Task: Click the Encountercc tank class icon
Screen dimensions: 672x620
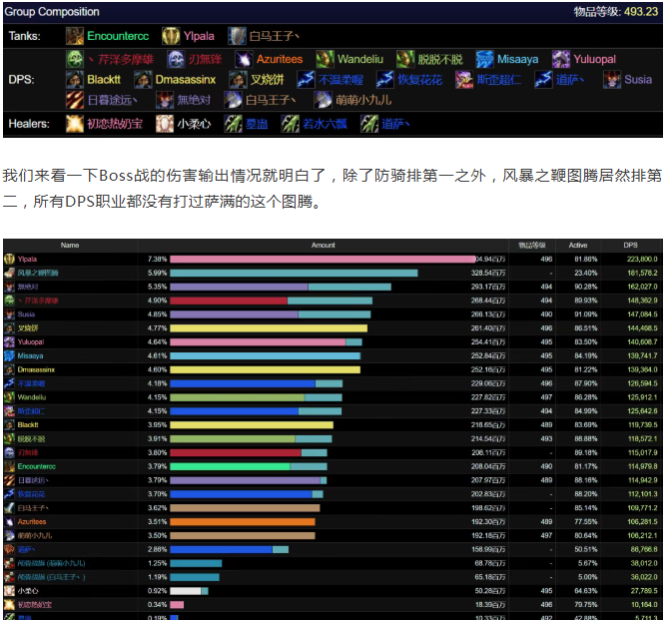Action: [x=75, y=36]
